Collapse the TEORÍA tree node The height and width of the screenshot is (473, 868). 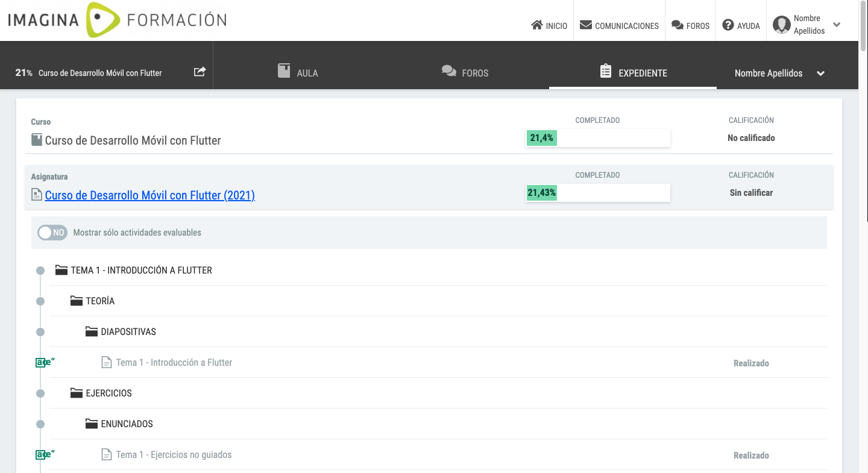tap(40, 301)
